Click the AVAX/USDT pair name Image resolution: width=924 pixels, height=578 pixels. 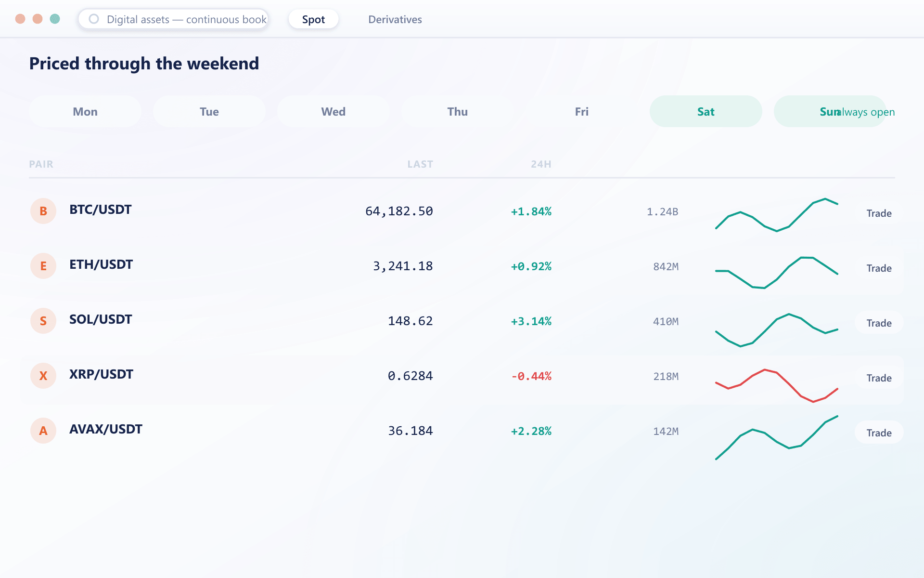(106, 429)
